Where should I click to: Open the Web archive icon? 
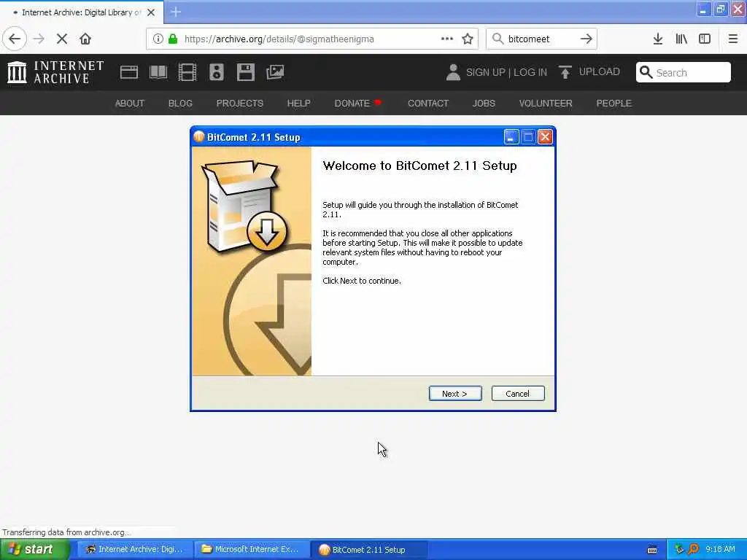click(x=129, y=72)
